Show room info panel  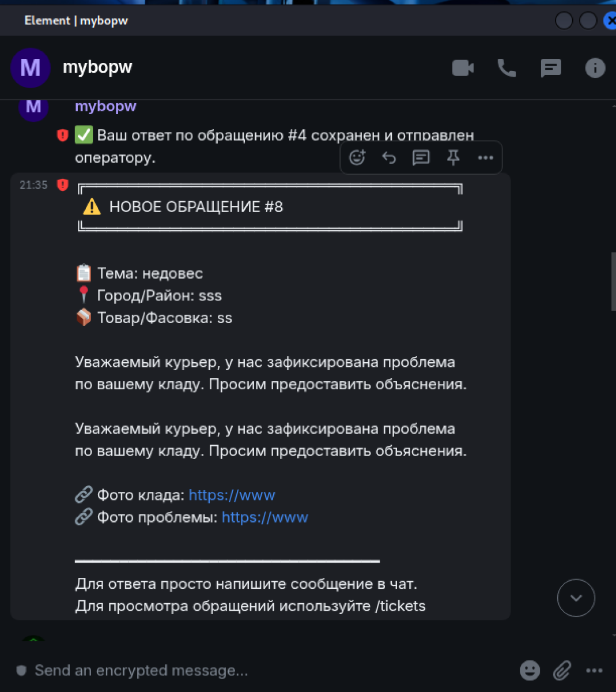pyautogui.click(x=595, y=68)
